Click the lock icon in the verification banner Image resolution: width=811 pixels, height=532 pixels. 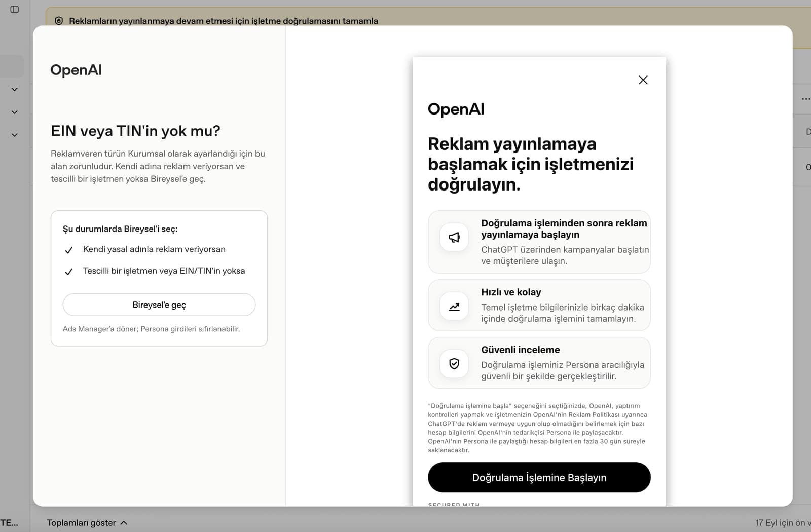[x=59, y=21]
